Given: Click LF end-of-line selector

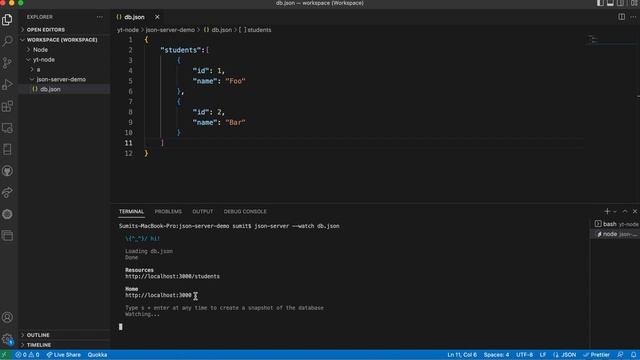Looking at the screenshot, I should [x=543, y=355].
